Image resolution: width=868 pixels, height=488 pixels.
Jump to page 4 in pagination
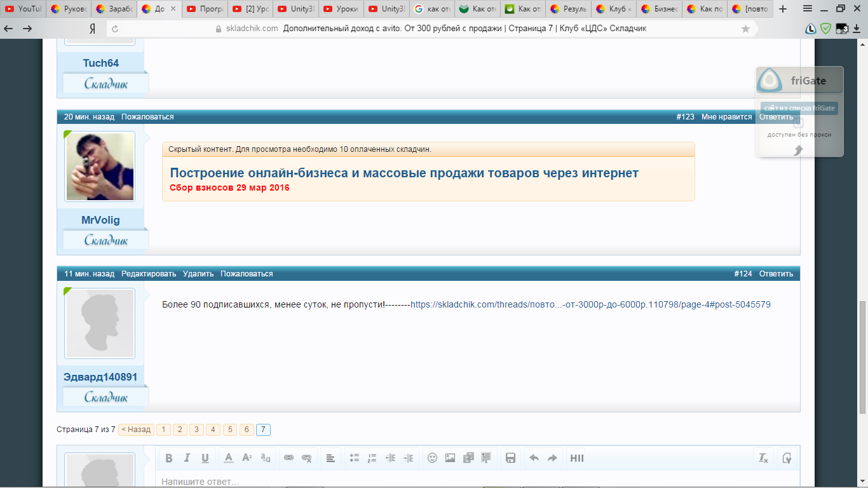[x=214, y=430]
